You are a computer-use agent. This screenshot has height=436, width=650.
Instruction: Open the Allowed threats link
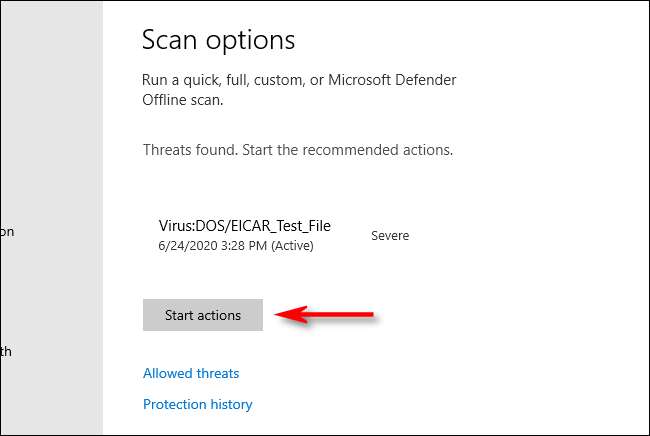tap(191, 373)
